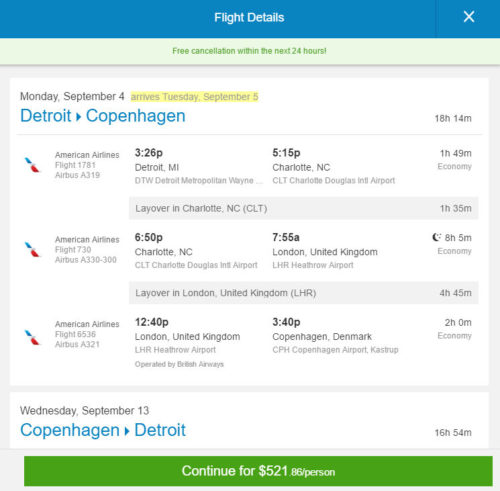Select the Layover in Charlotte, NC row
The height and width of the screenshot is (491, 500).
[x=303, y=208]
